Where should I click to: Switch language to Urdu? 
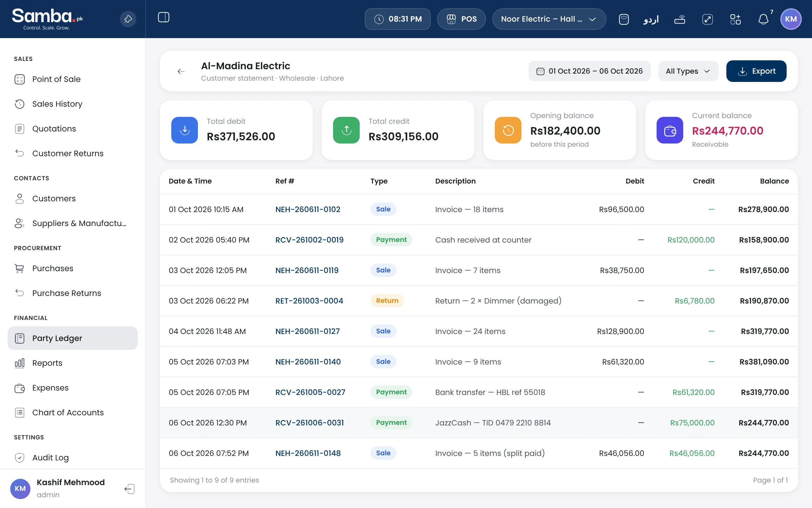(651, 19)
